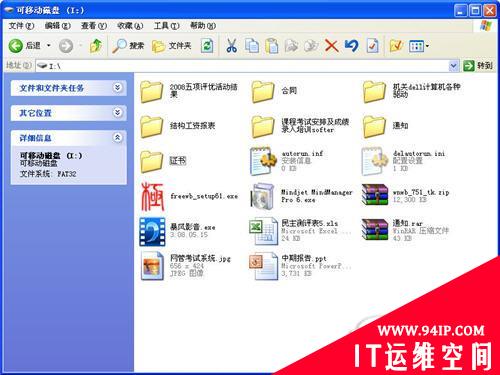Minimize the 可移动磁盘 window
Screen dimensions: 500x375
461,11
